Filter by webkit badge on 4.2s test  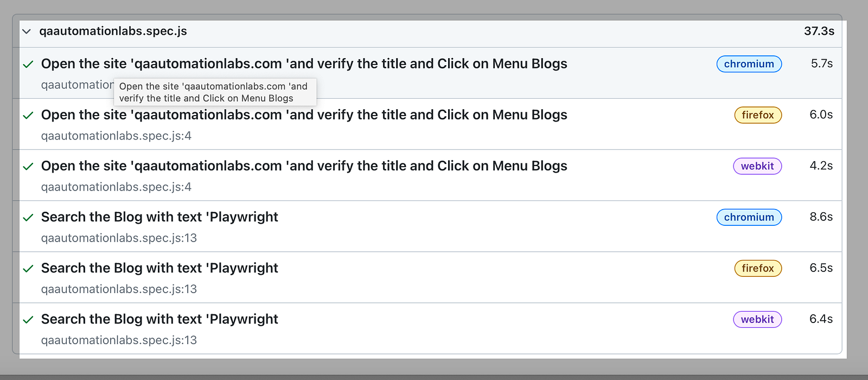pyautogui.click(x=757, y=166)
